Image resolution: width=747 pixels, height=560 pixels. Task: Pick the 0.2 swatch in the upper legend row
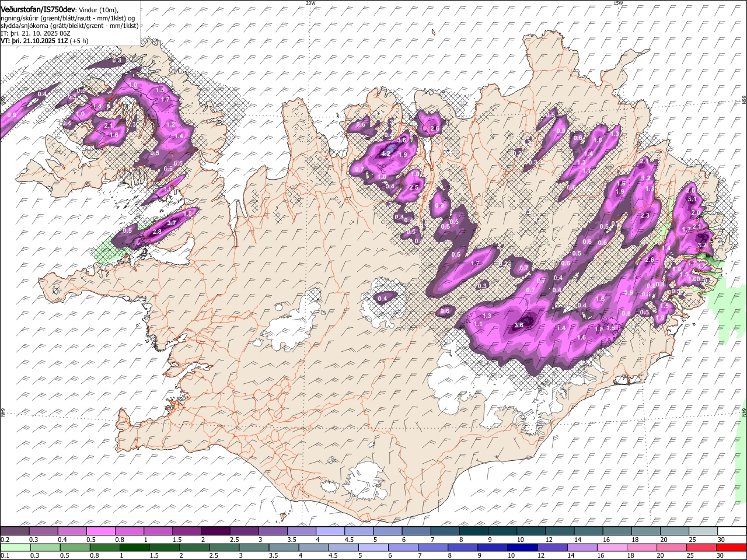[x=15, y=531]
